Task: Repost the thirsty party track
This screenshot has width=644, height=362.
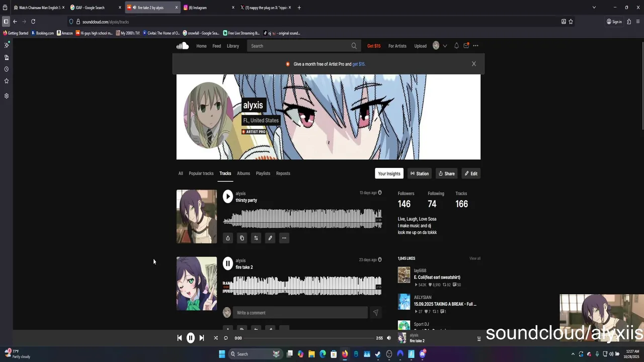Action: (x=256, y=238)
